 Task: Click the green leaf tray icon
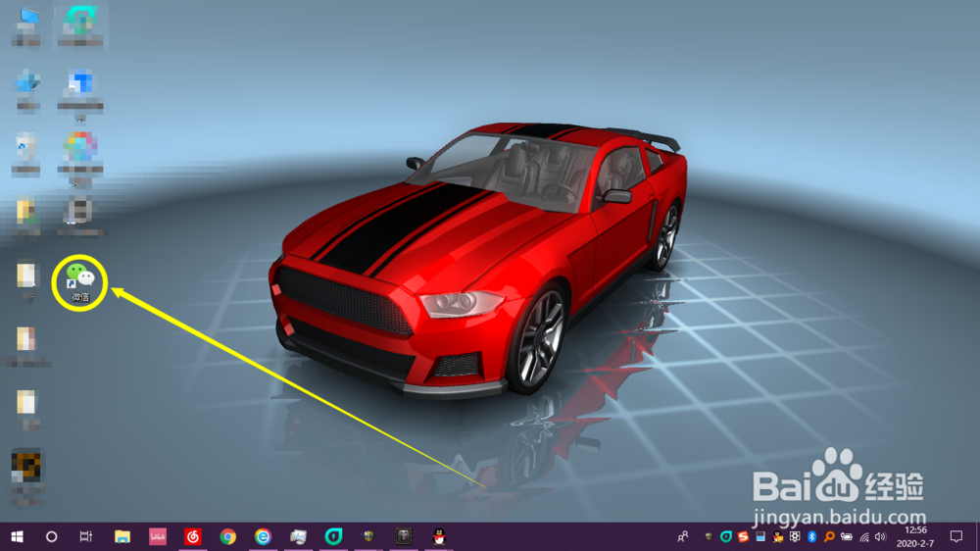coord(725,536)
